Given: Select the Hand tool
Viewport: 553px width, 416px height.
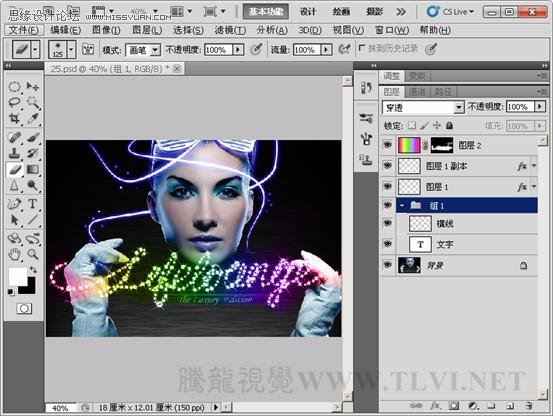Looking at the screenshot, I should click(x=14, y=254).
